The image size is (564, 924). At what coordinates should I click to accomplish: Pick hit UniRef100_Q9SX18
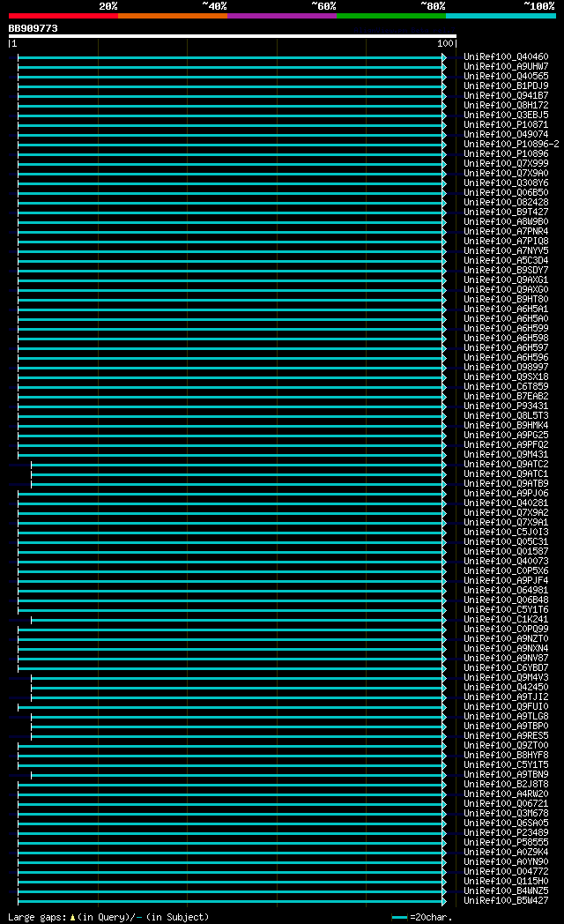(x=506, y=377)
